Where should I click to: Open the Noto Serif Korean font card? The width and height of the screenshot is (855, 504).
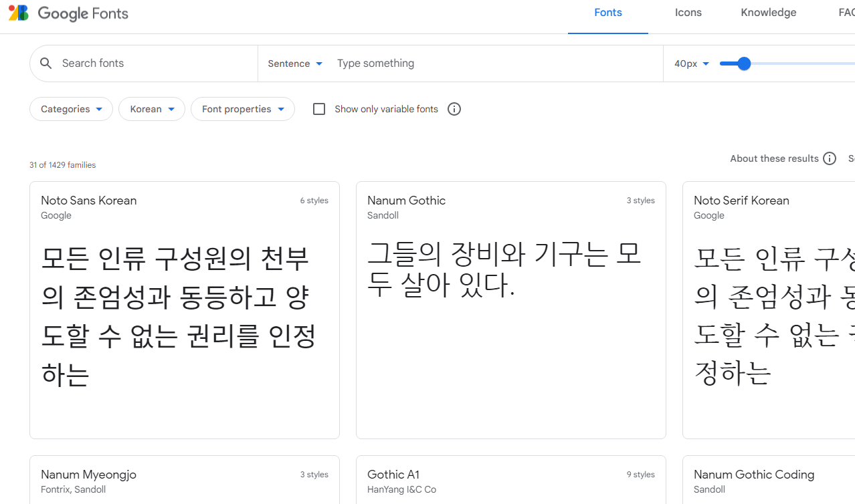(769, 310)
